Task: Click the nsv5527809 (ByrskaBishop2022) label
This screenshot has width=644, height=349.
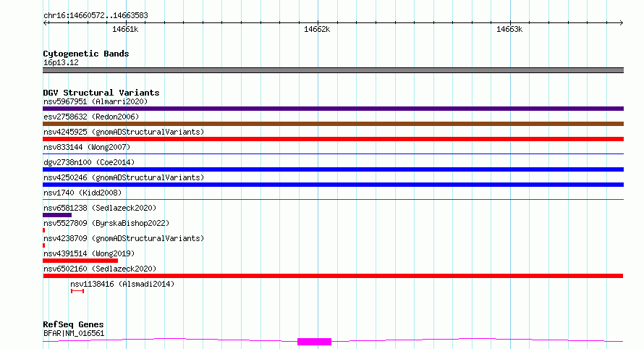Action: [x=106, y=223]
